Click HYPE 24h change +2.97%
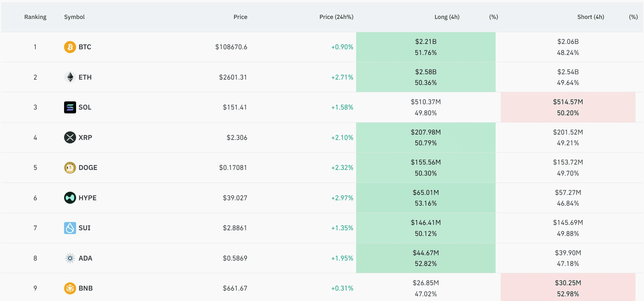Viewport: 644px width, 301px height. 342,198
